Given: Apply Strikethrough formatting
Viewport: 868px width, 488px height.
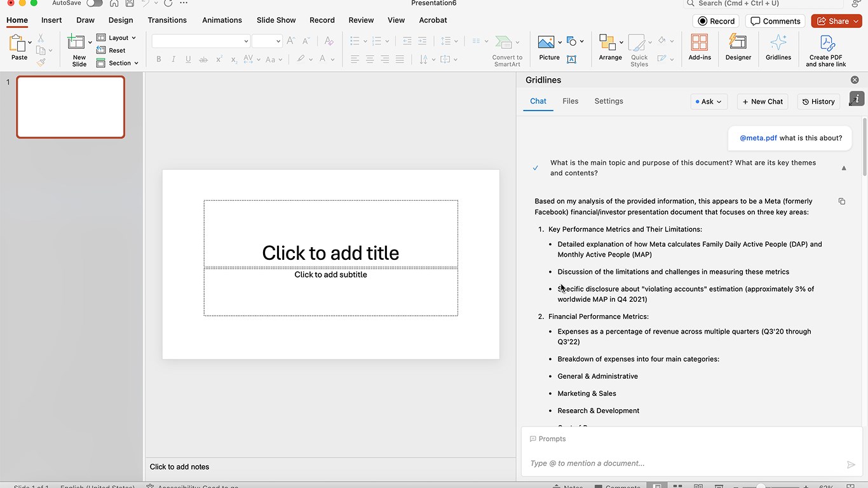Looking at the screenshot, I should coord(203,59).
